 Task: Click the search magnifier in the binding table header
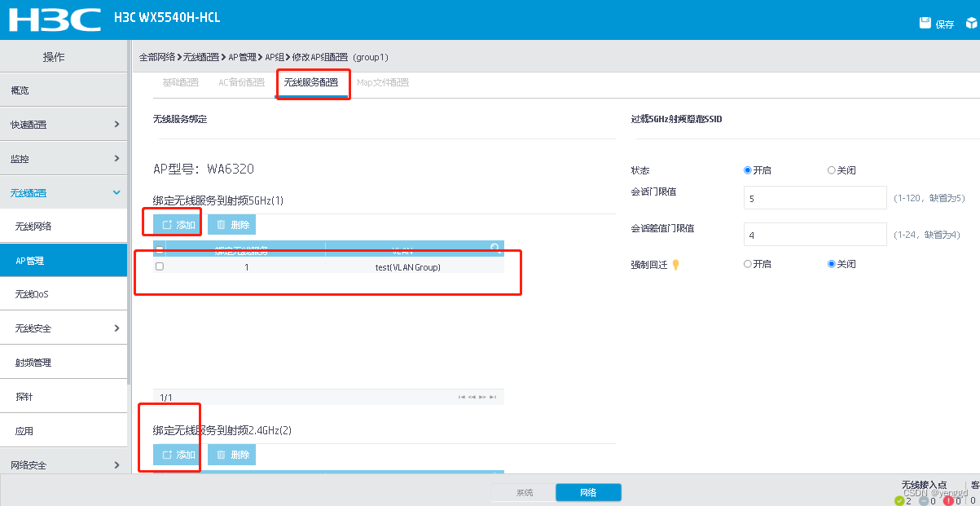(495, 248)
